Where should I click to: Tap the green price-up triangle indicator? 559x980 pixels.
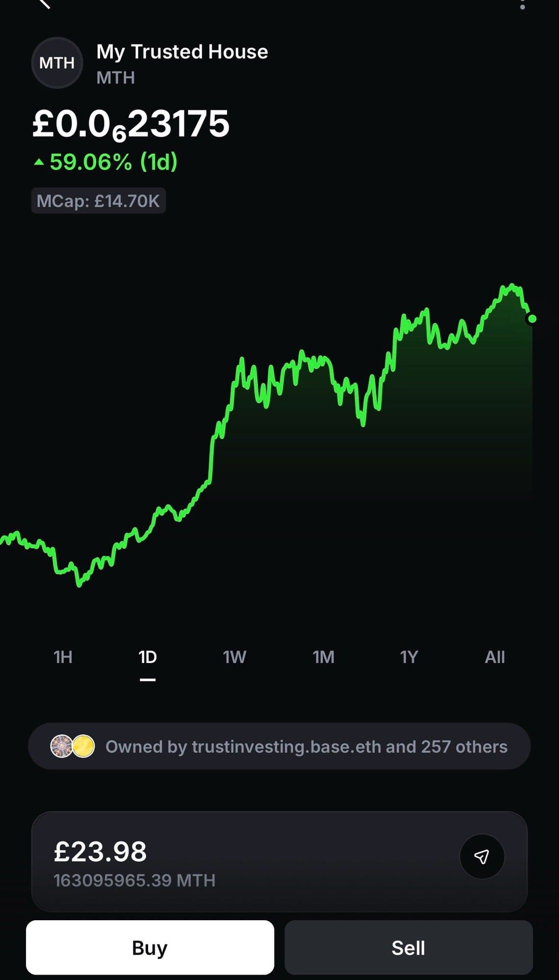[39, 162]
